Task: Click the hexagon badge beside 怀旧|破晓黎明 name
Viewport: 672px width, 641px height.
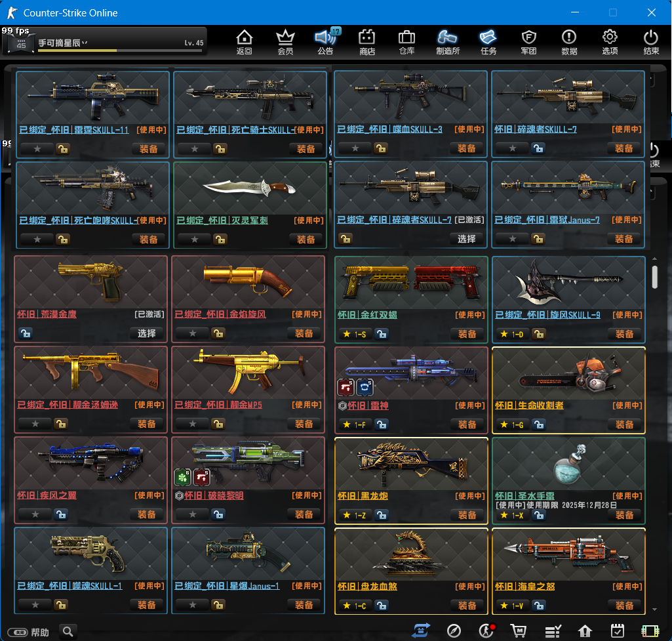Action: click(x=179, y=495)
